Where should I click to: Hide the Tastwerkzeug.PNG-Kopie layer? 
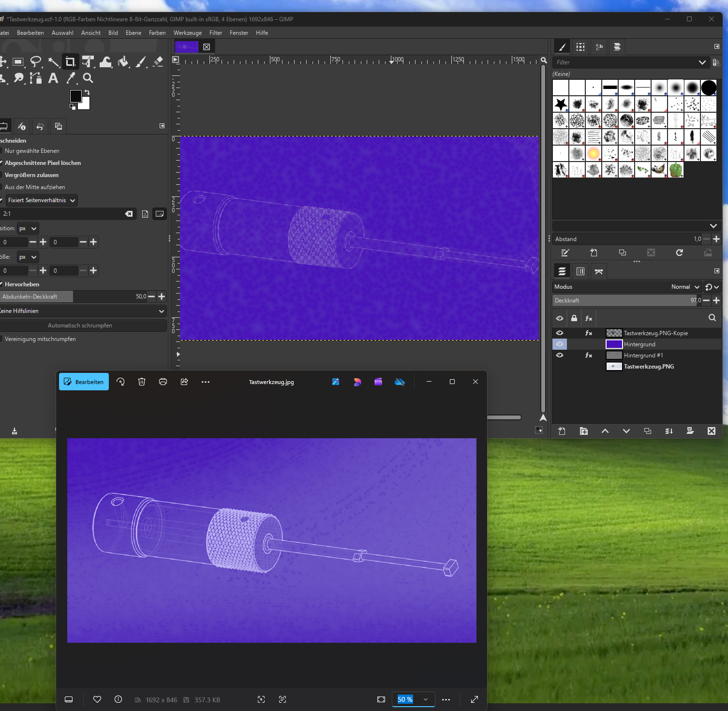[560, 333]
